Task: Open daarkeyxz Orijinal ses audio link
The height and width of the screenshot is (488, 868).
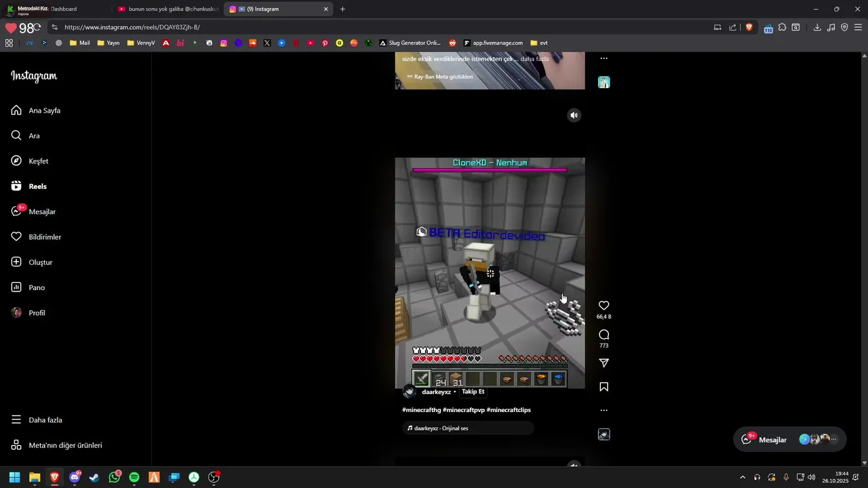Action: pyautogui.click(x=468, y=428)
